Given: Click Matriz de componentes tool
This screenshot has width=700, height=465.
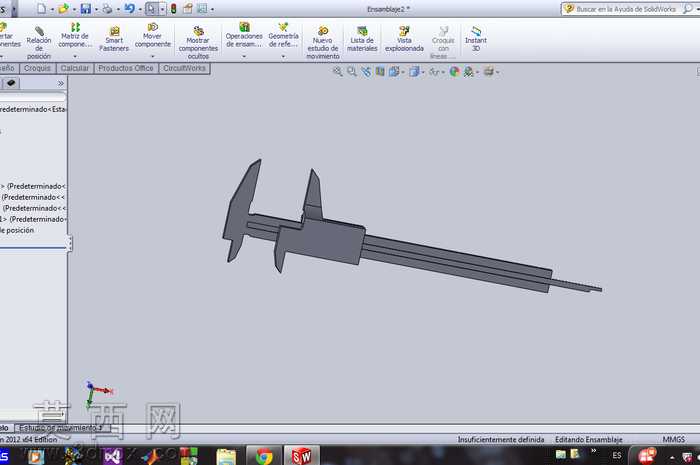Looking at the screenshot, I should [x=75, y=36].
